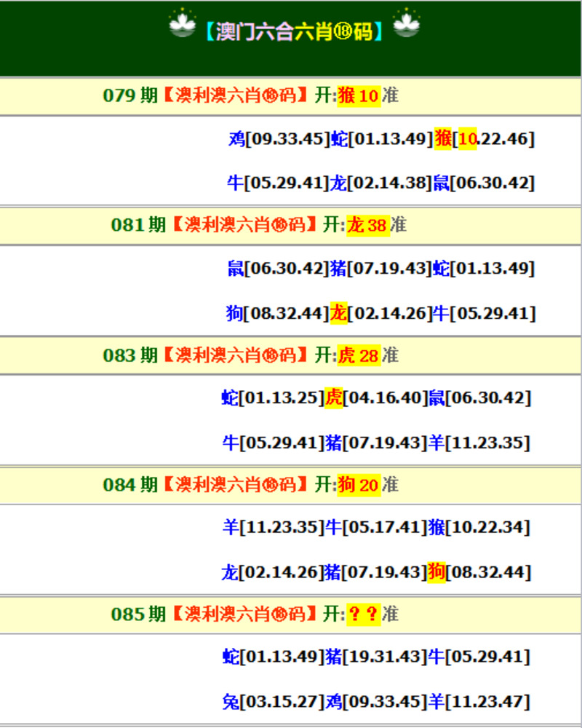Click the highlighted result 狗20
This screenshot has height=728, width=582.
coord(359,485)
